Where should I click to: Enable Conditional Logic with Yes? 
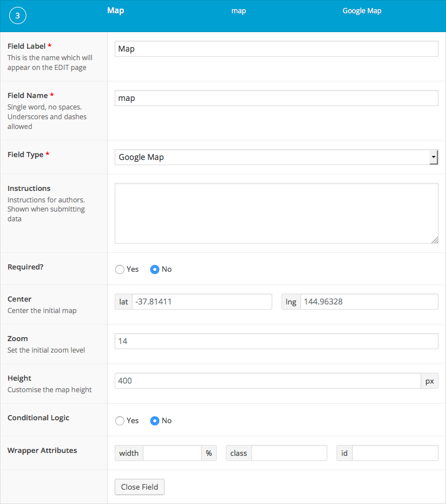click(x=120, y=421)
